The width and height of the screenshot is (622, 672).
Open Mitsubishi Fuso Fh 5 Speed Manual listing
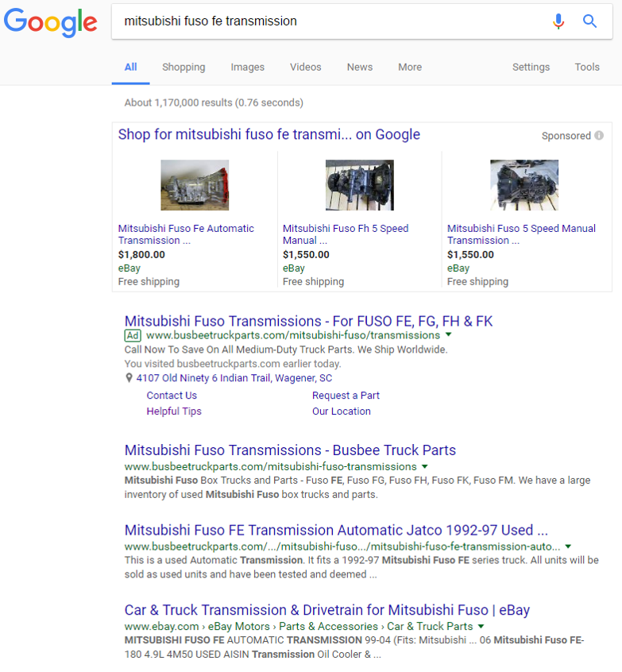(x=346, y=234)
